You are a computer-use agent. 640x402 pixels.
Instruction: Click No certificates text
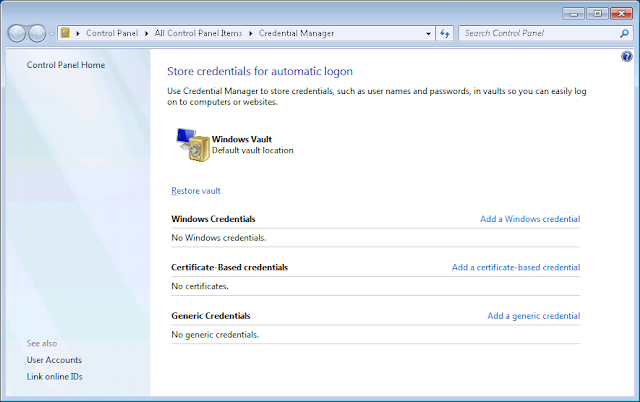tap(200, 286)
